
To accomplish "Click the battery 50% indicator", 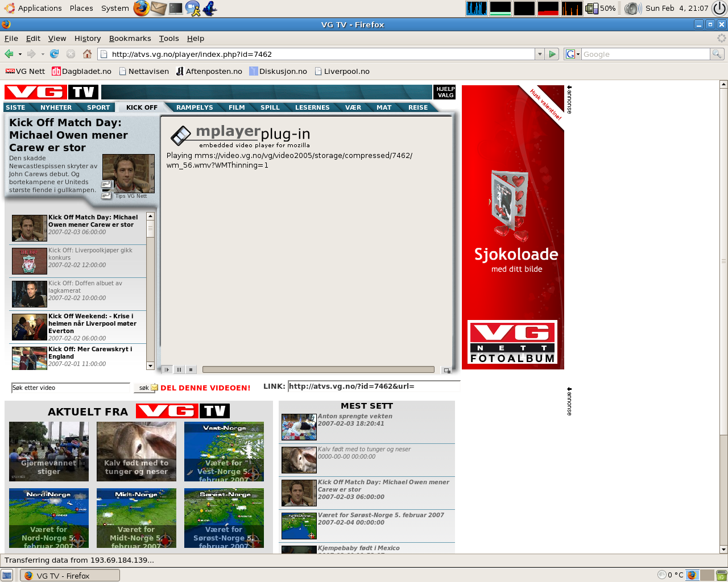I will (601, 8).
